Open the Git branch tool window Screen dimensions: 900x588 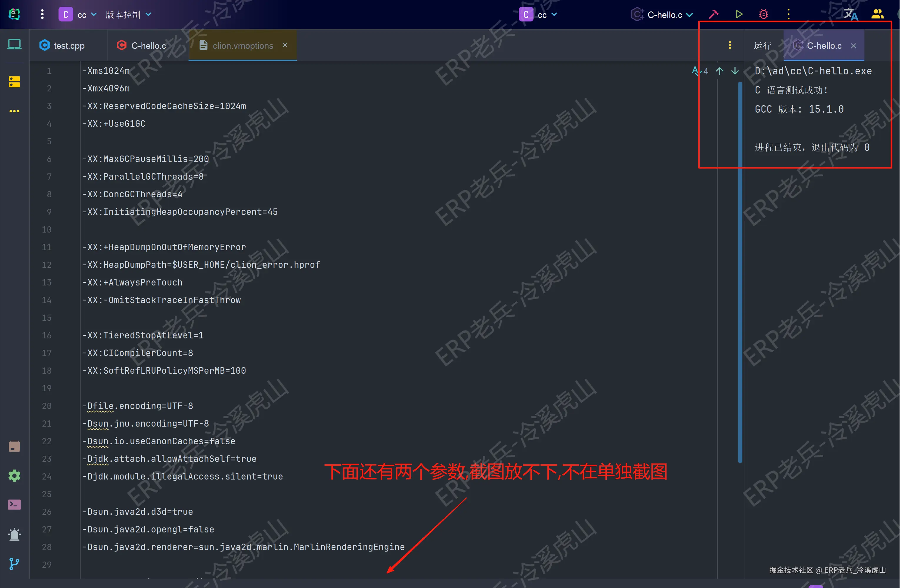pos(14,564)
